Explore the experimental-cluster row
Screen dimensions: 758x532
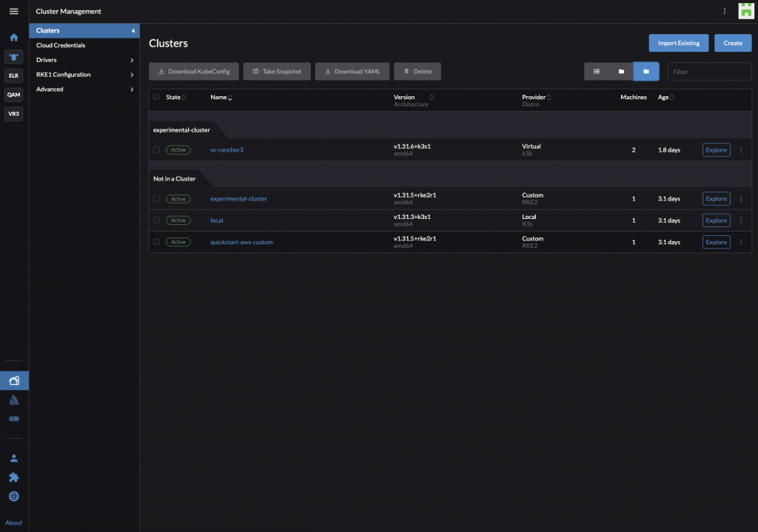[x=717, y=198]
